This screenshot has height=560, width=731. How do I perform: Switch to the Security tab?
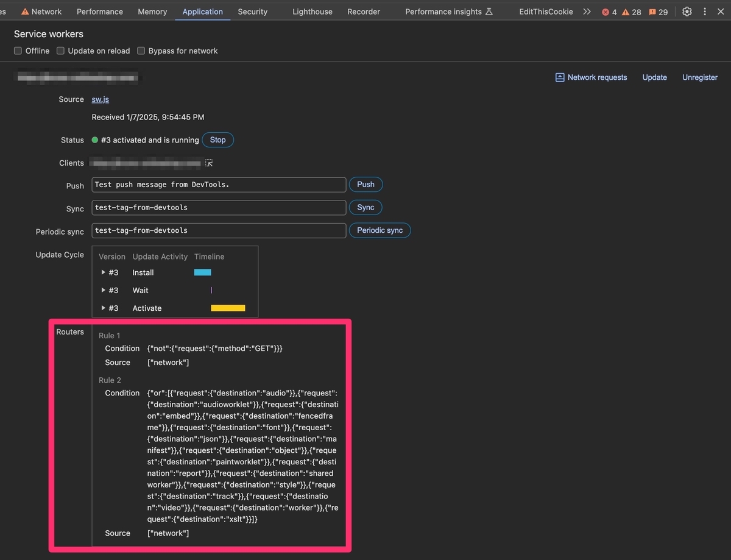point(253,12)
